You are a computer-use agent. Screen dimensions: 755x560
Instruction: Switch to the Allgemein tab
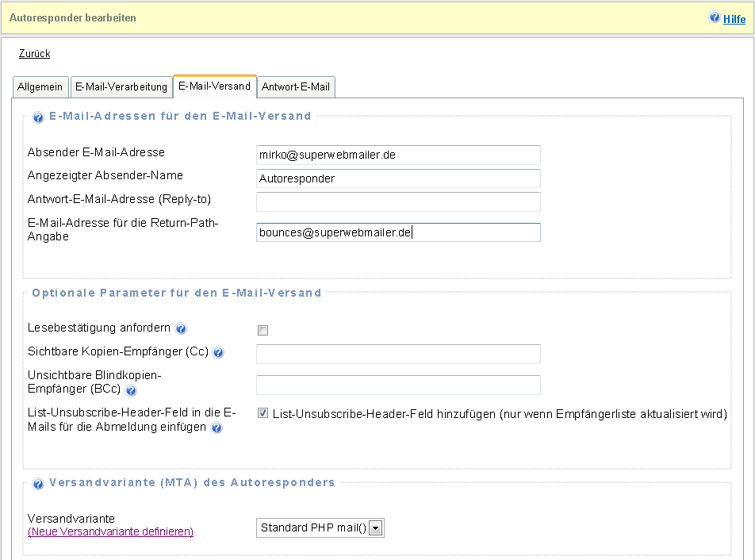pyautogui.click(x=40, y=86)
